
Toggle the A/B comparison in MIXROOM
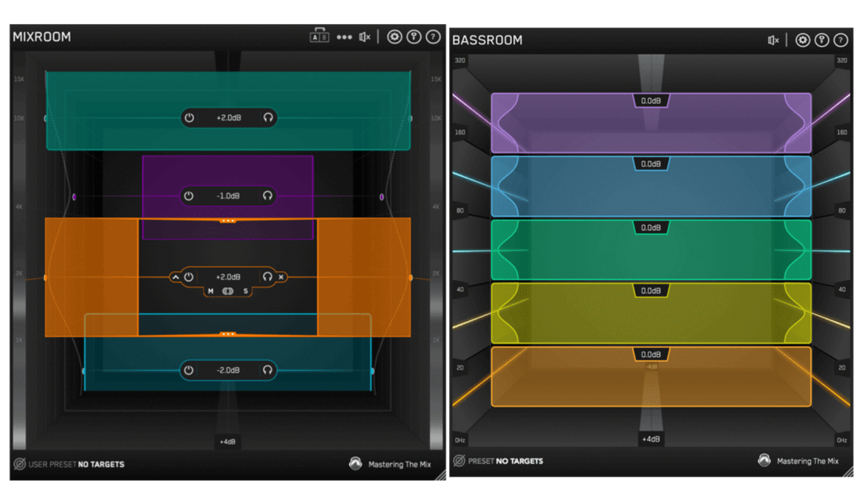click(x=319, y=35)
